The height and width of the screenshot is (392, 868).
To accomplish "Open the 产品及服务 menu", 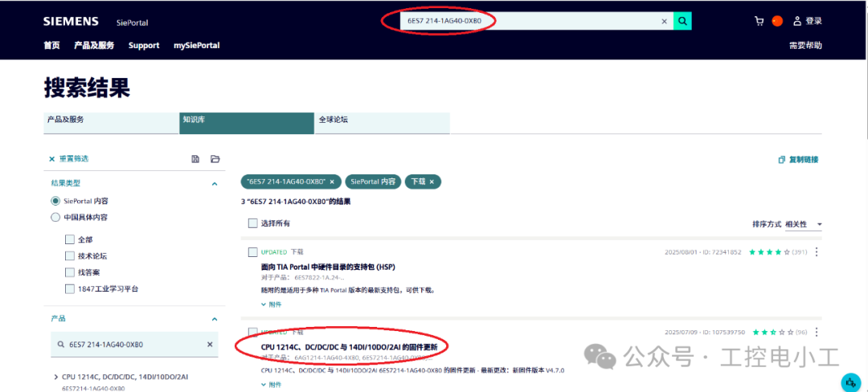I will pos(94,45).
